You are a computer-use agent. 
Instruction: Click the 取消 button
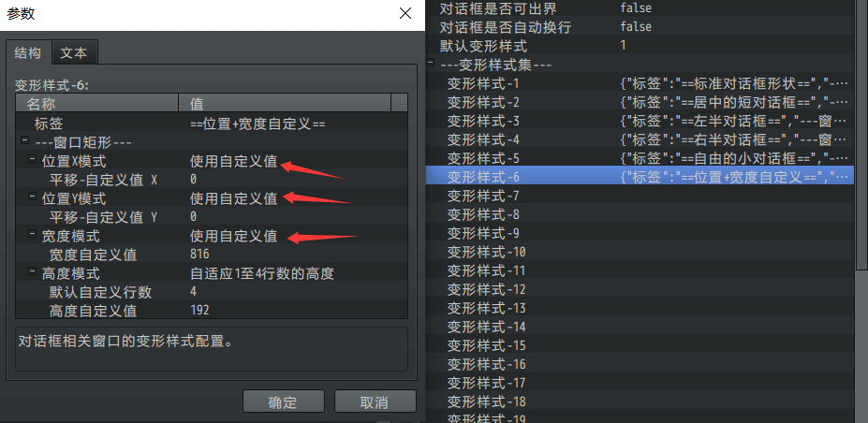(x=375, y=401)
